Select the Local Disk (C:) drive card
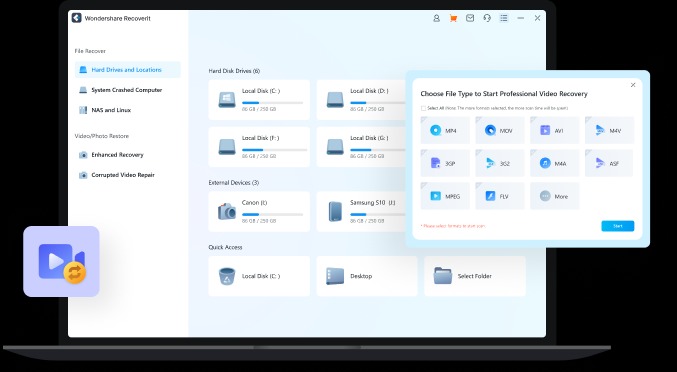Screen dimensions: 677x372 pyautogui.click(x=259, y=100)
